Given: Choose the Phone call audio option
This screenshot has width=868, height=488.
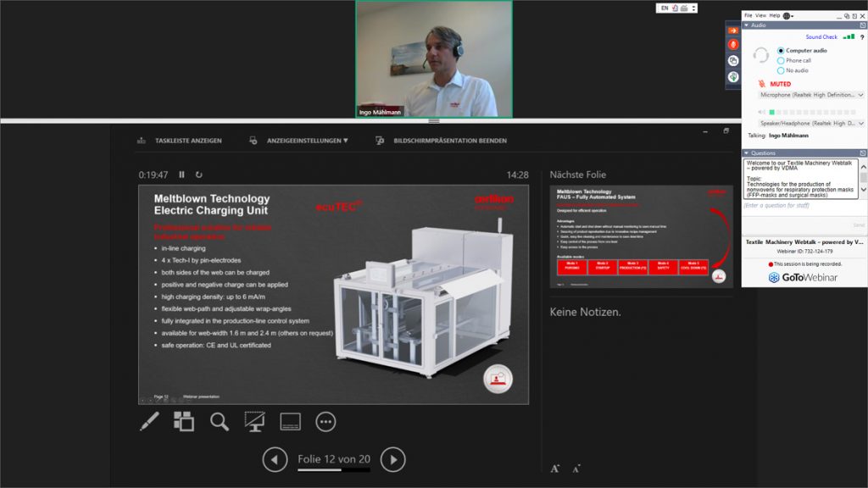Looking at the screenshot, I should 781,61.
